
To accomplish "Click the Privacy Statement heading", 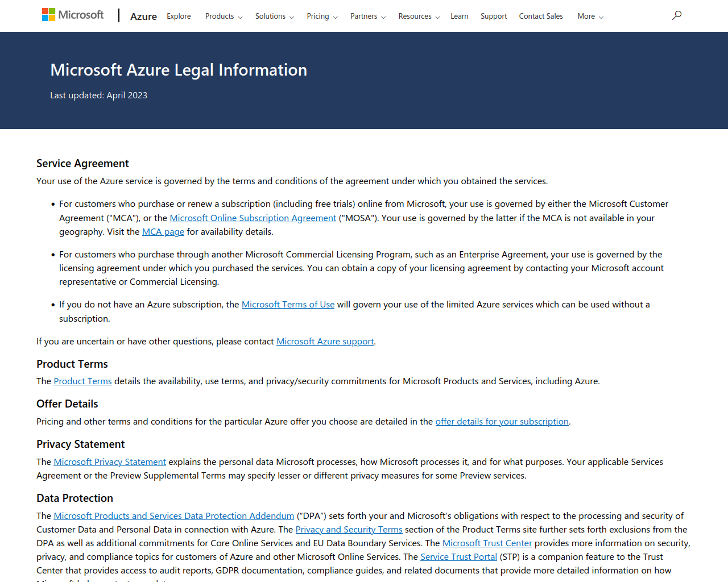I will [80, 444].
